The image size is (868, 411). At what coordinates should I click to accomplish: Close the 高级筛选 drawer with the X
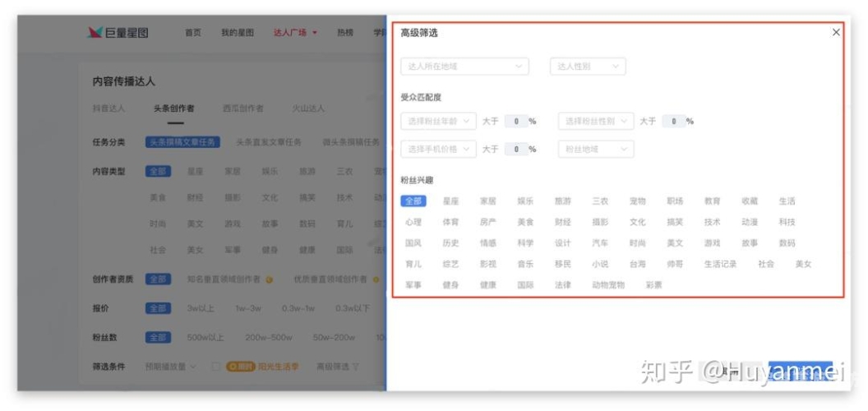pos(836,33)
